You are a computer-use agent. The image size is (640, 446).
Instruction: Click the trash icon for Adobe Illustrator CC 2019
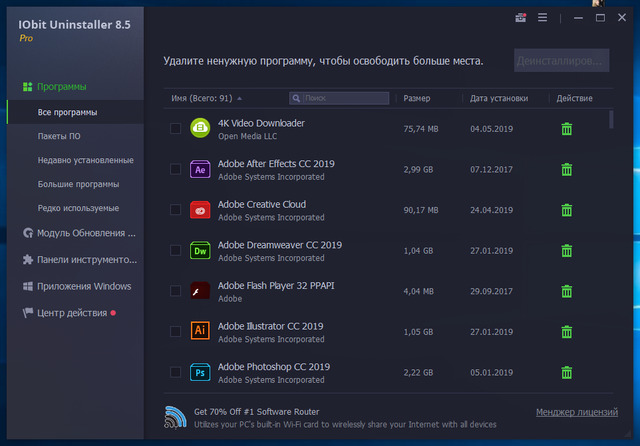pos(567,332)
